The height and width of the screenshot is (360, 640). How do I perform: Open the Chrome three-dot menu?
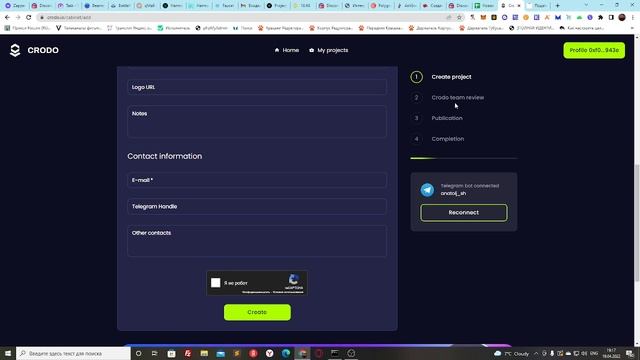[633, 17]
